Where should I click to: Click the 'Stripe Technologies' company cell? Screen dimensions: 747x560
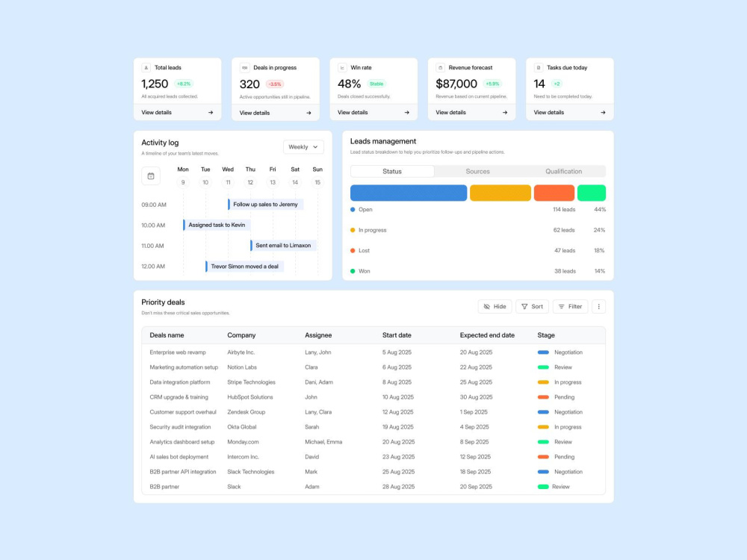pos(251,382)
